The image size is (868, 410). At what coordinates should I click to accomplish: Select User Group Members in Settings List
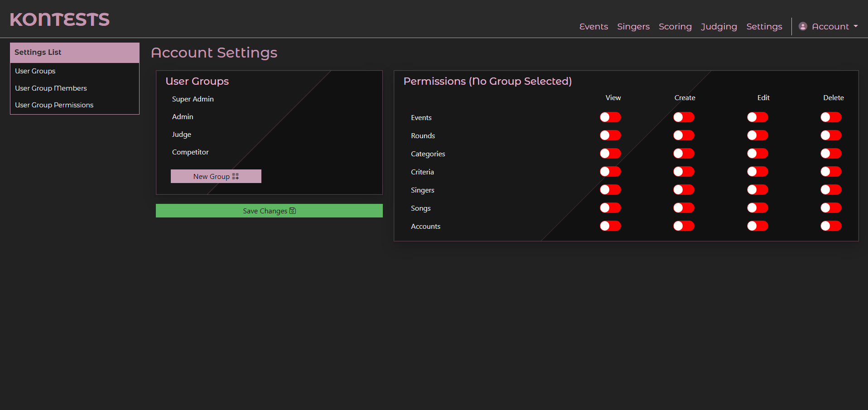(51, 88)
